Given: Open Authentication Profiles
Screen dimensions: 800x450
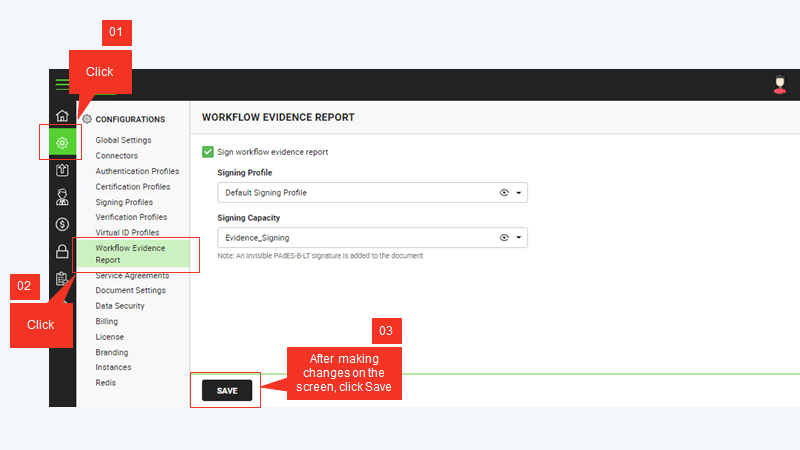Looking at the screenshot, I should tap(137, 171).
